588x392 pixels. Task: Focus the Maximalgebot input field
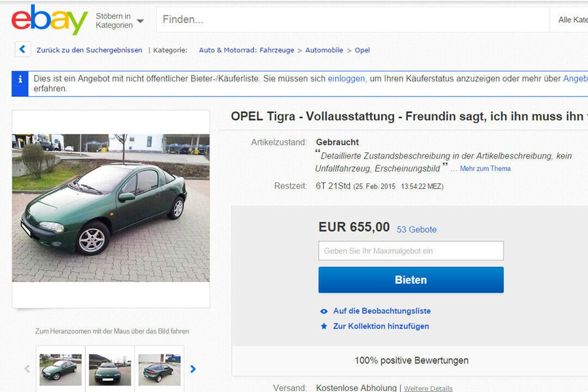pyautogui.click(x=411, y=251)
